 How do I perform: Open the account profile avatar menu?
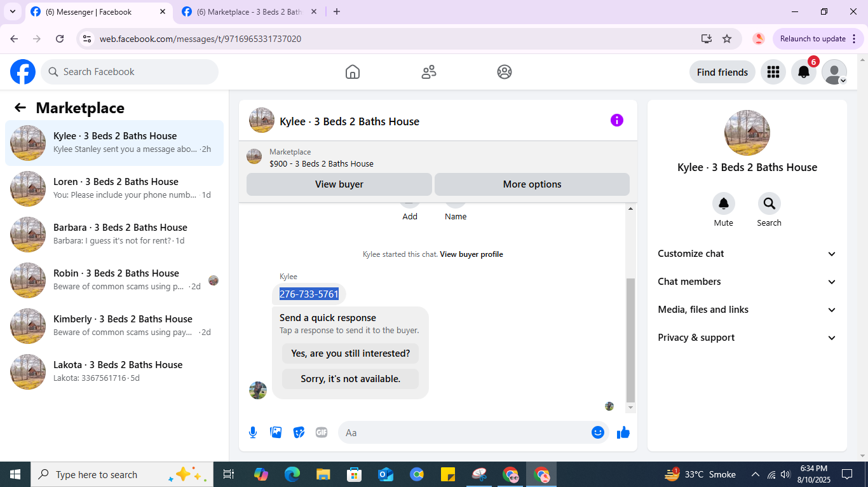(x=834, y=72)
